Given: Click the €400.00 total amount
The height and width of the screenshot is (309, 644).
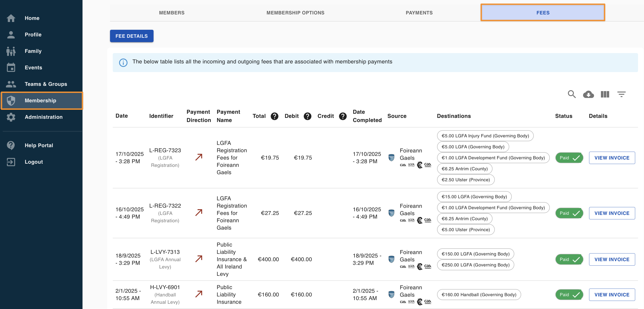Looking at the screenshot, I should (x=268, y=259).
